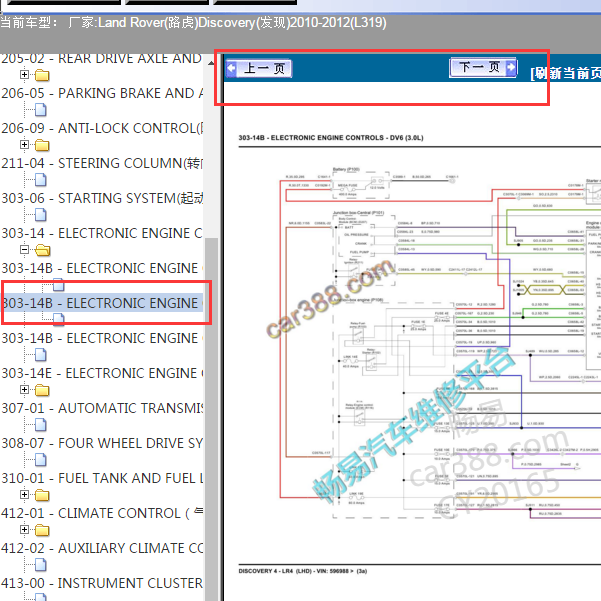
Task: Select 206-05 - PARKING BRAKE tree item
Action: (102, 93)
